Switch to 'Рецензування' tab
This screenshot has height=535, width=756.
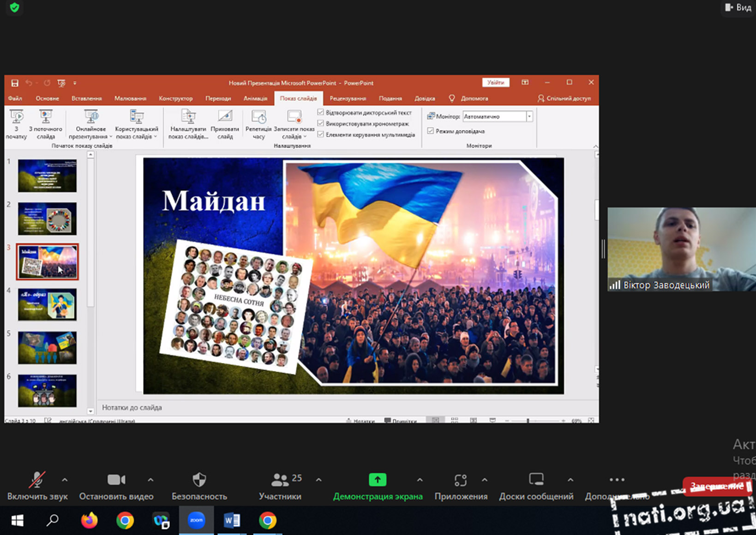(x=348, y=98)
